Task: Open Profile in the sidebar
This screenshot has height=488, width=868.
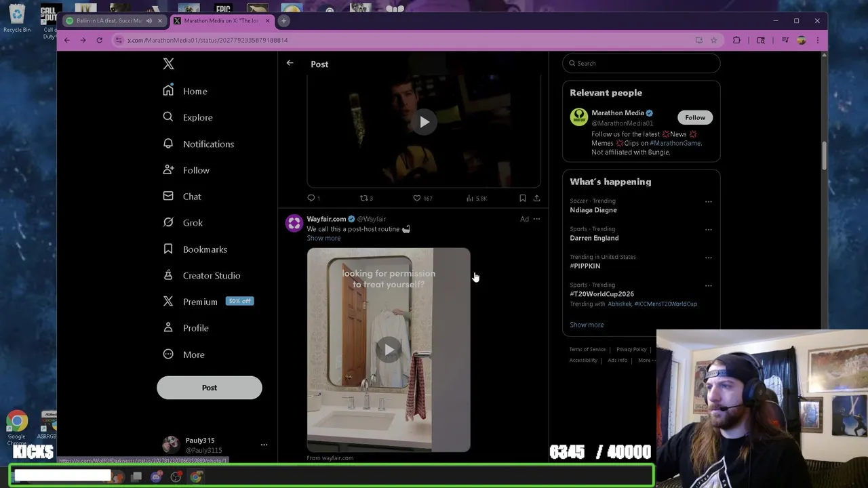Action: pyautogui.click(x=186, y=328)
